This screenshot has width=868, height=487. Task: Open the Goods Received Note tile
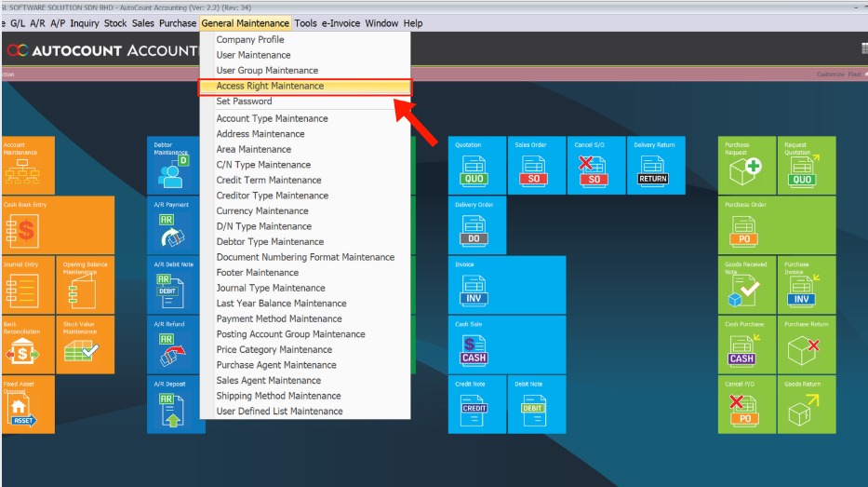pos(747,285)
